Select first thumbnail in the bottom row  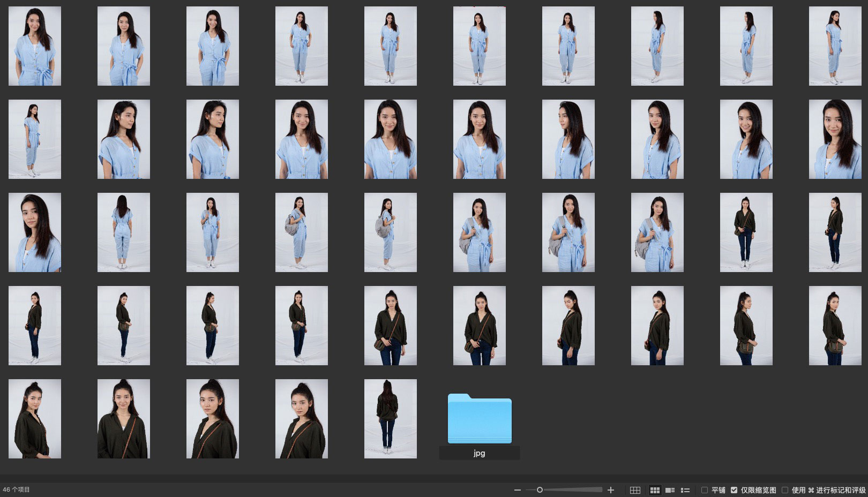pos(35,419)
